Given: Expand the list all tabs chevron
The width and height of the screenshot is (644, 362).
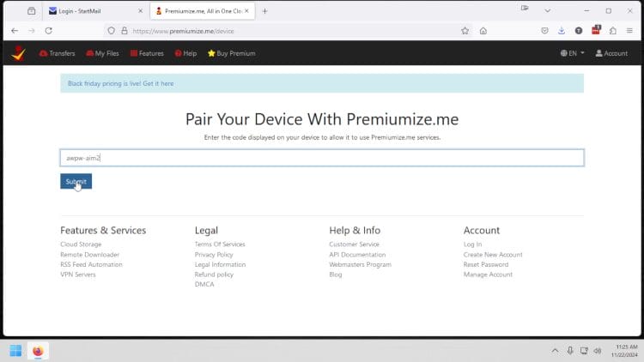Looking at the screenshot, I should coord(548,11).
